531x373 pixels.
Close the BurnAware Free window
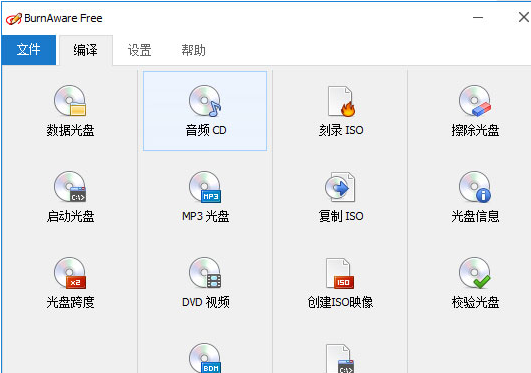tap(524, 17)
